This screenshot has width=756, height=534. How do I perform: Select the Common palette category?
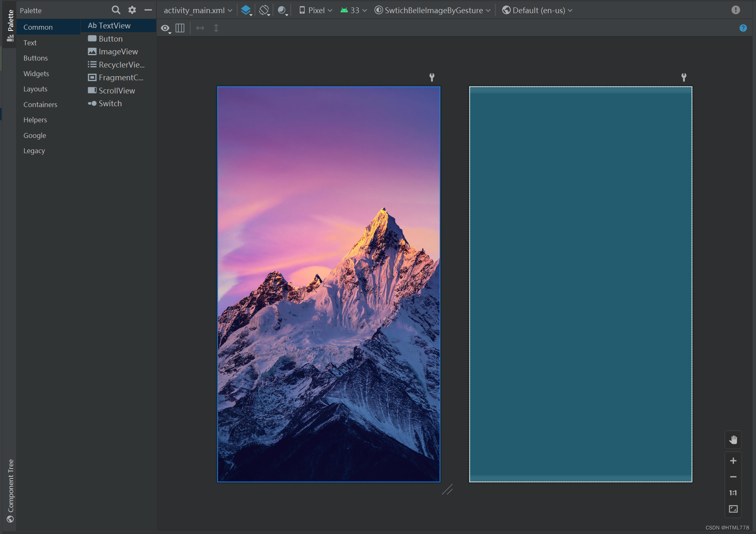point(48,27)
